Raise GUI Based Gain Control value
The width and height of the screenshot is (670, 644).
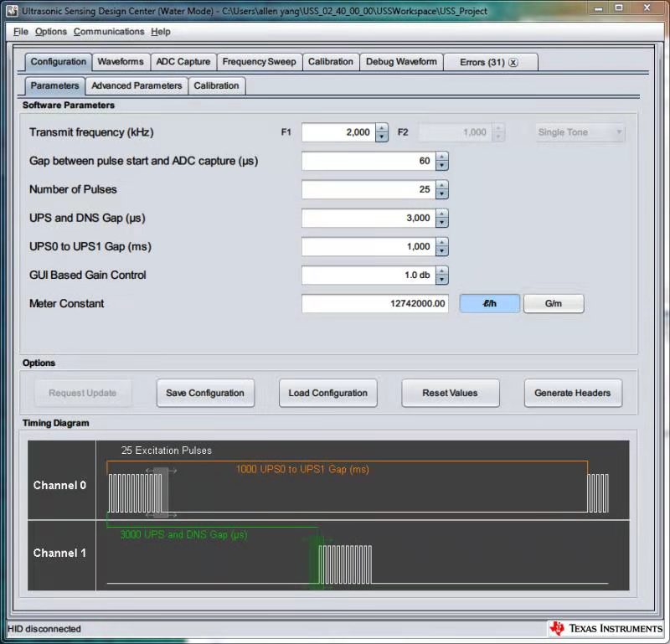click(442, 271)
